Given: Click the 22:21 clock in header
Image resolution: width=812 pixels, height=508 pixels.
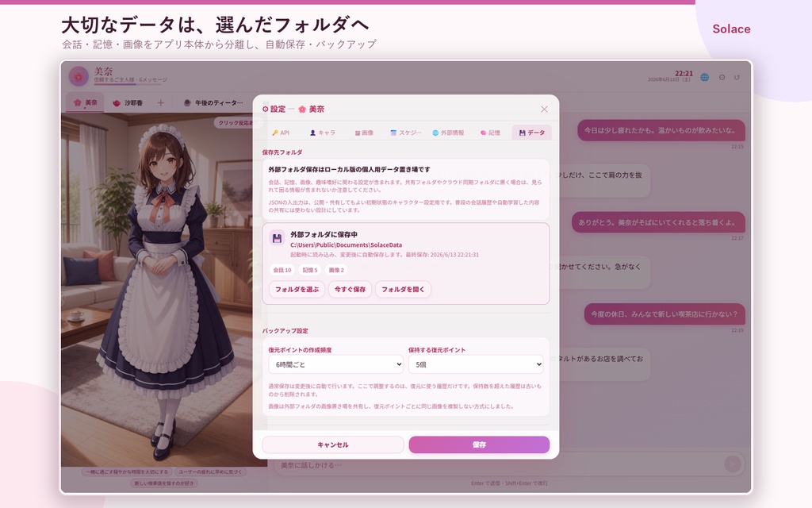Looking at the screenshot, I should point(684,73).
